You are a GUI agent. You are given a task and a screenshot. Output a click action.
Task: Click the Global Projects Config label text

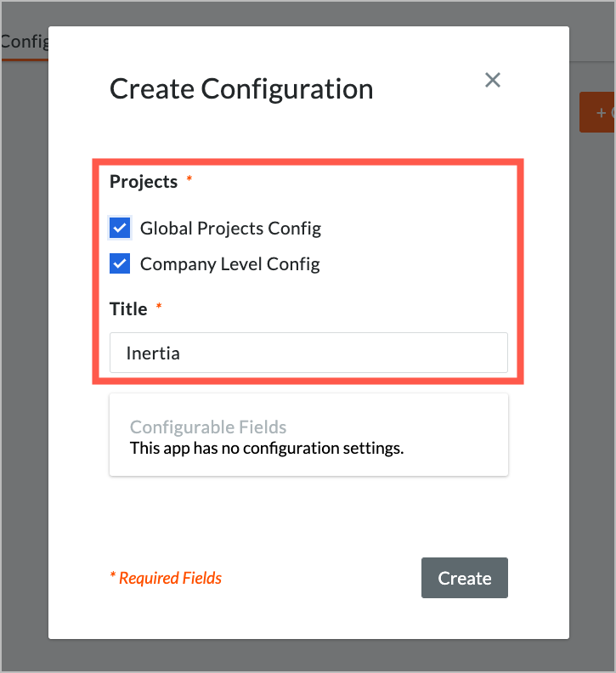230,229
